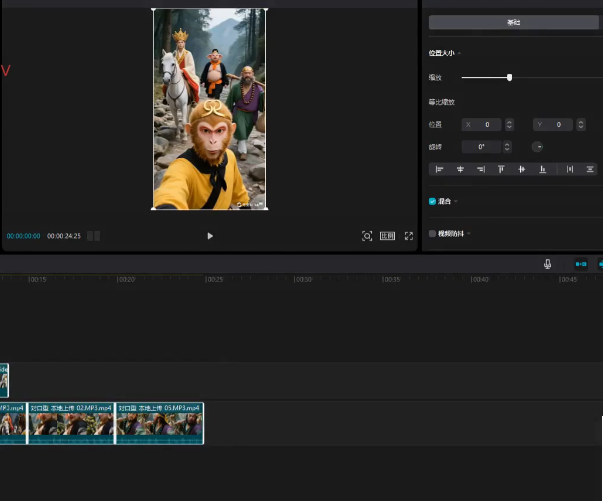Distribute vertically alignment icon

tap(590, 169)
